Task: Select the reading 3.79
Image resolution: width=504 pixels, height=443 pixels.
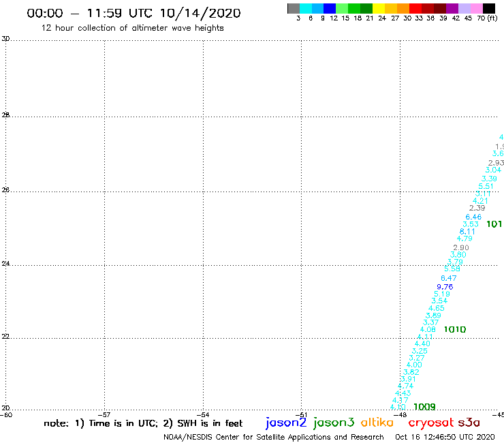Action: click(x=455, y=262)
